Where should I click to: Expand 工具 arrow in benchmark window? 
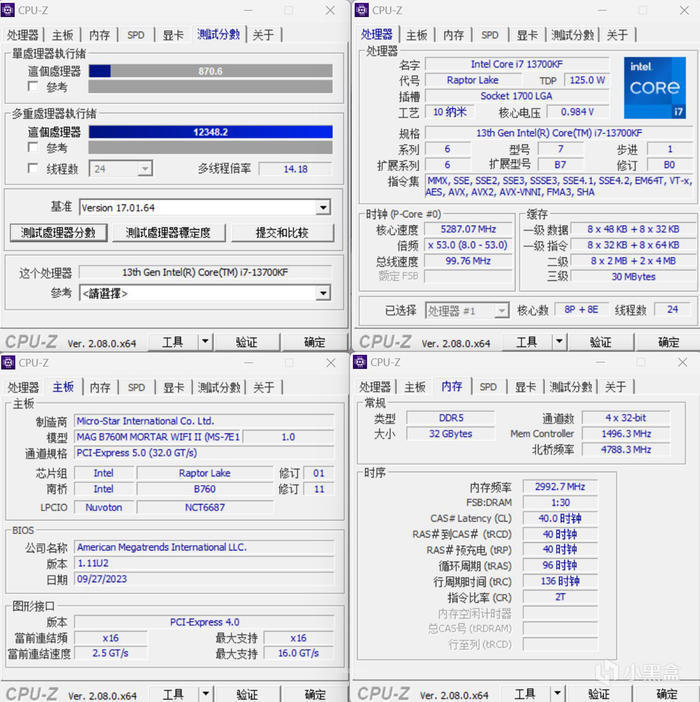[205, 342]
